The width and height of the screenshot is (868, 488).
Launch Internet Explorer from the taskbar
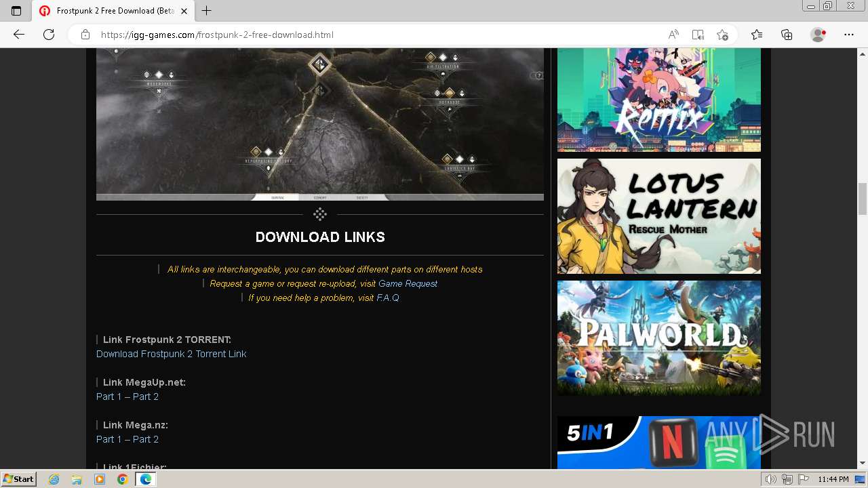[x=54, y=479]
